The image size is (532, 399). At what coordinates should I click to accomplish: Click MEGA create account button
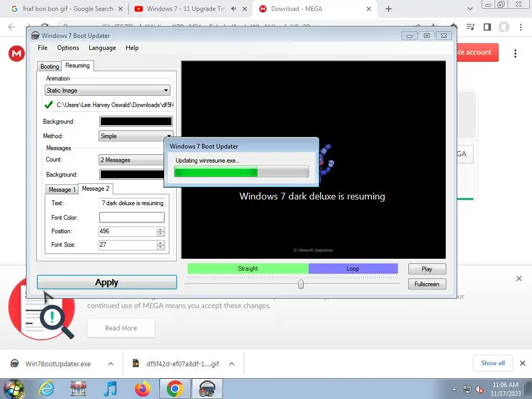[x=478, y=52]
